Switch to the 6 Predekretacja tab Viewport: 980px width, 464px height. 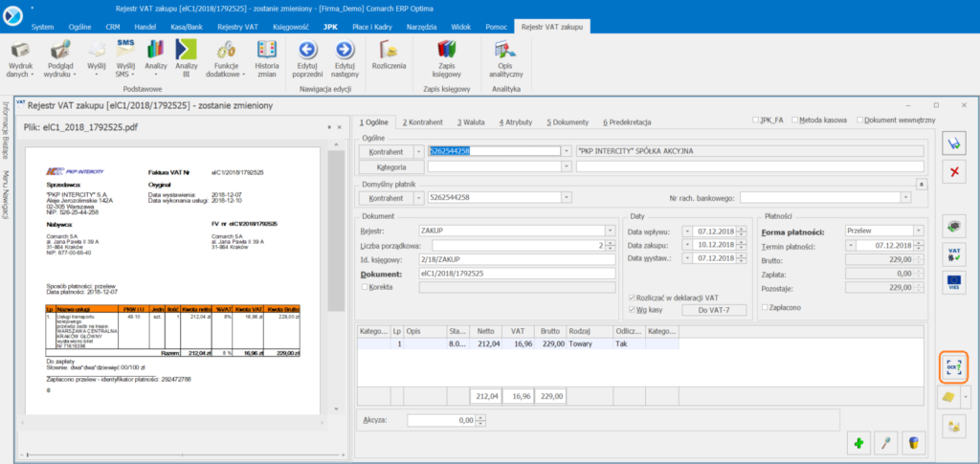tap(628, 122)
